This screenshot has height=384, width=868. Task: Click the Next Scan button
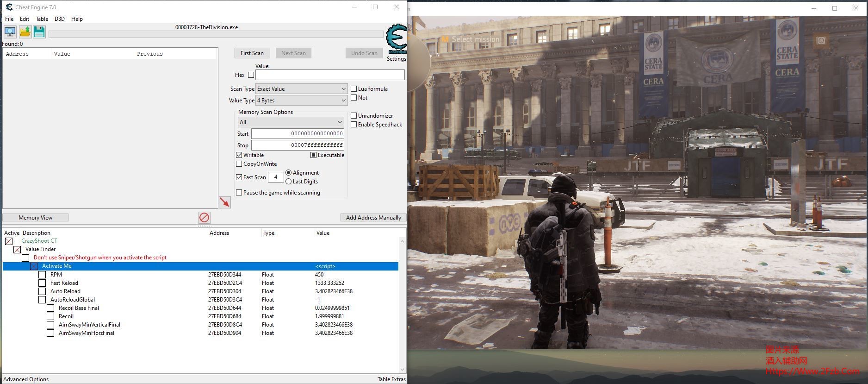[x=293, y=53]
